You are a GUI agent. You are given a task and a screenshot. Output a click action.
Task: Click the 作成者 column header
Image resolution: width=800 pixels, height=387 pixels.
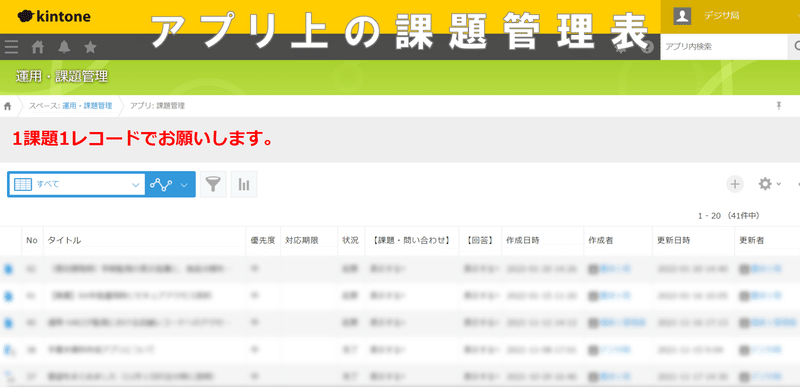click(x=618, y=241)
